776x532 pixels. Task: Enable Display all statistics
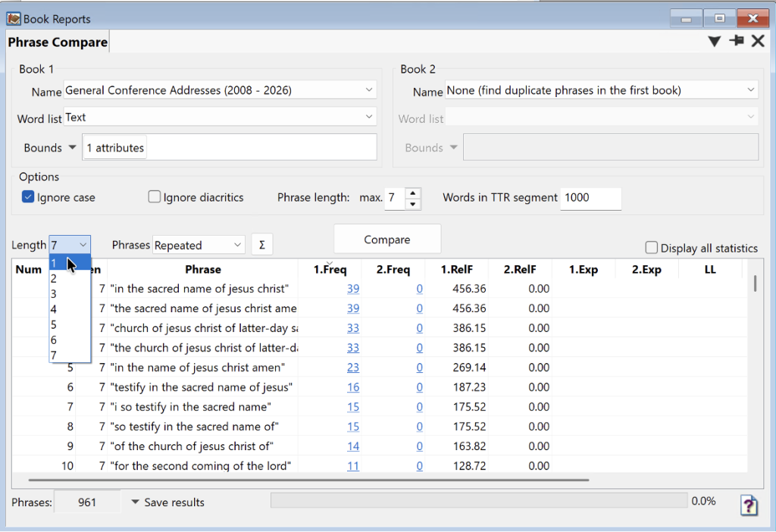(x=651, y=248)
